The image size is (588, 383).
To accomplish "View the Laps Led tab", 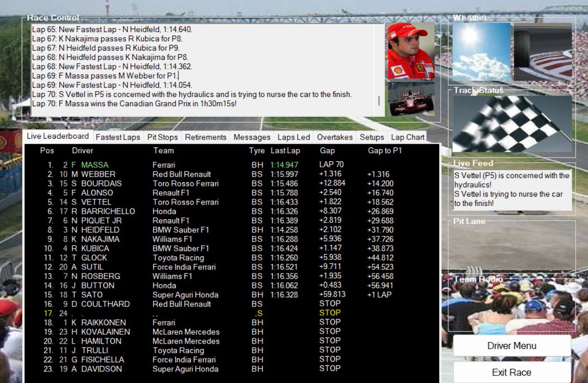I will point(294,137).
